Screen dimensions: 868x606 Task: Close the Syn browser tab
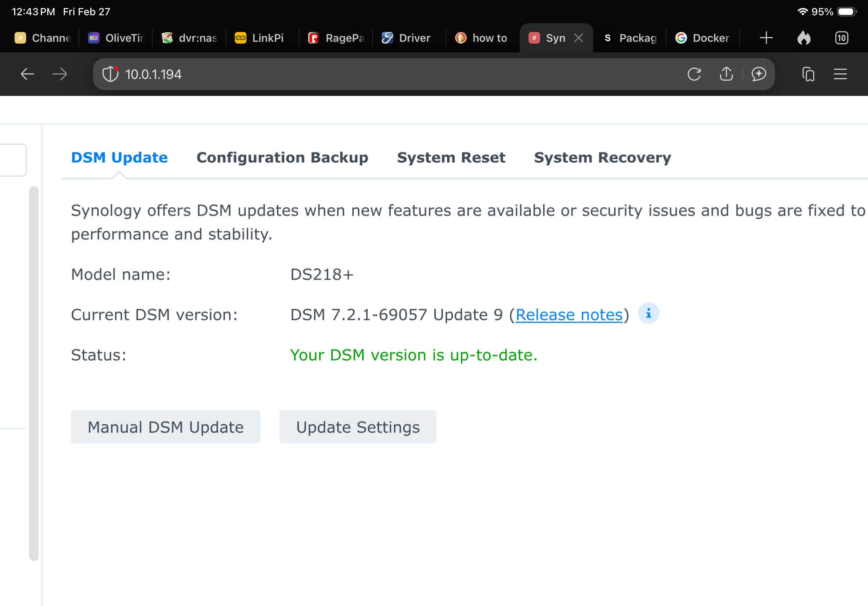pyautogui.click(x=578, y=38)
